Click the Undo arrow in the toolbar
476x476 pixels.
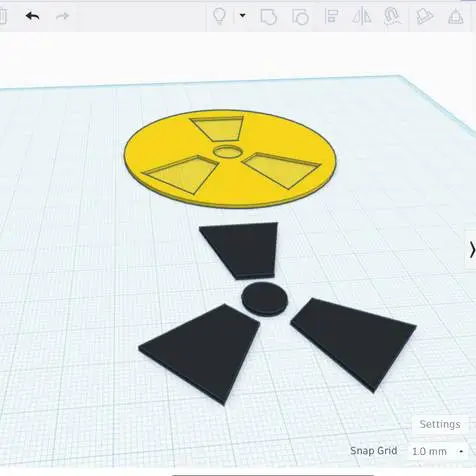(33, 16)
